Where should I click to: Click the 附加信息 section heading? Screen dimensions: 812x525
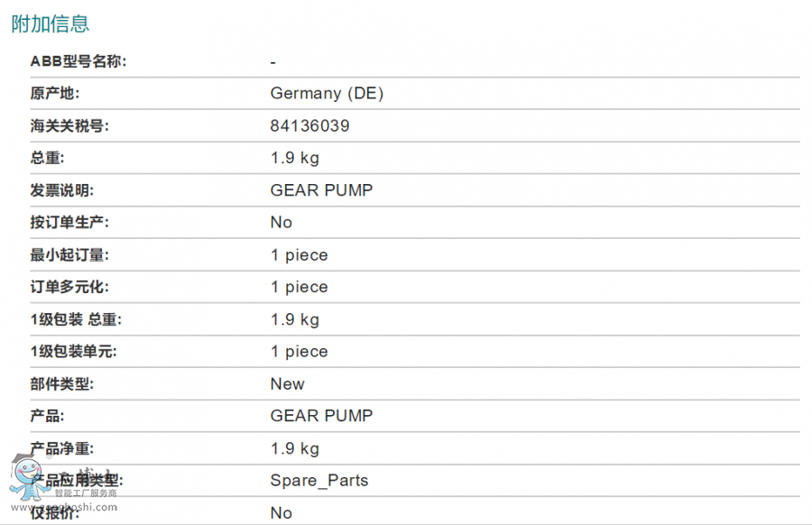click(x=51, y=24)
